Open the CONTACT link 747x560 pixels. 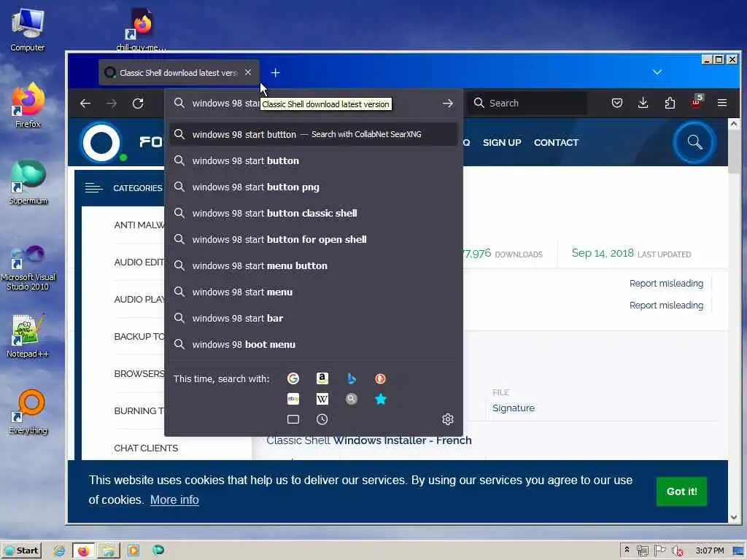coord(556,142)
